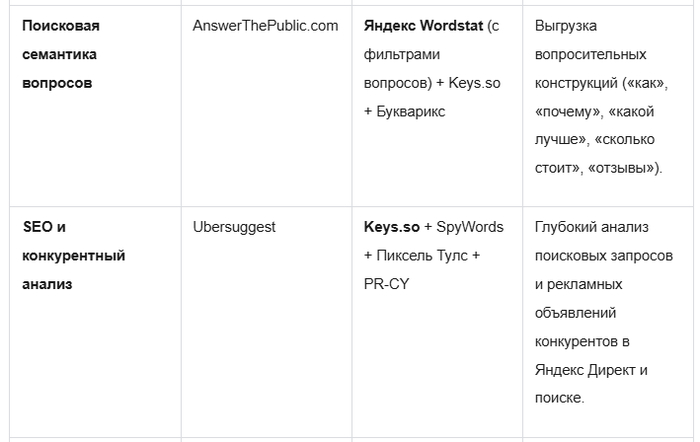Click the phrase «сколько стоит»
700x442 pixels.
595,154
